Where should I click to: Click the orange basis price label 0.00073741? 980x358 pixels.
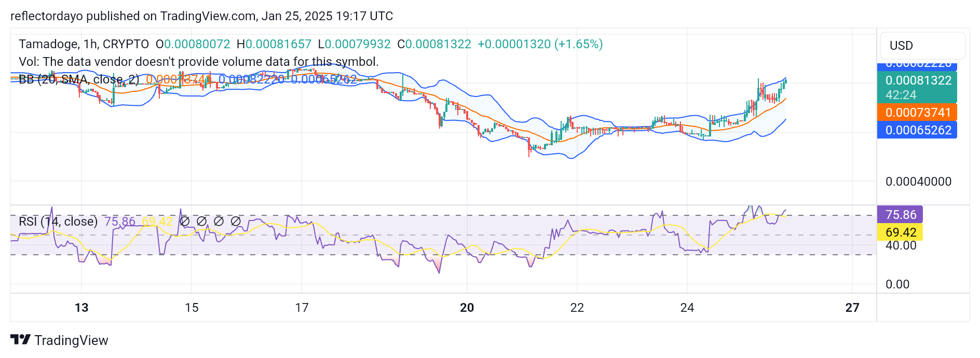point(917,113)
